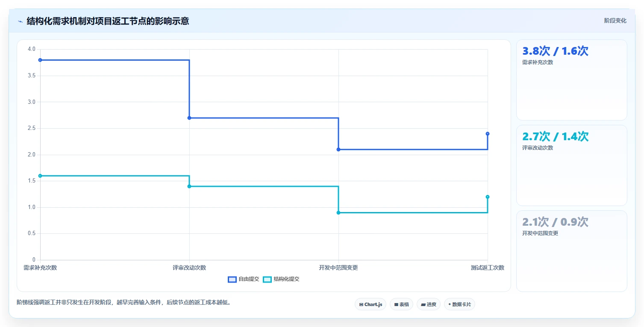Click the 数据卡片 tag pill

tap(459, 304)
